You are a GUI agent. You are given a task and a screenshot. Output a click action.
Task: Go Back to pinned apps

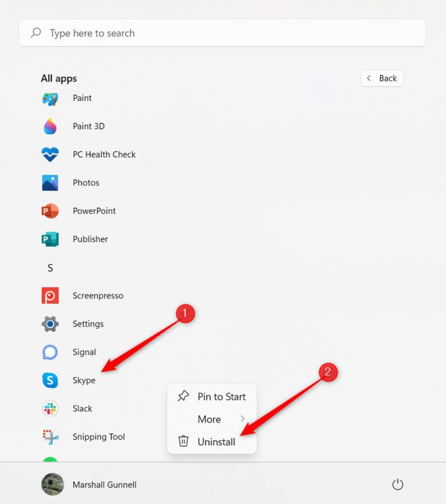(382, 78)
